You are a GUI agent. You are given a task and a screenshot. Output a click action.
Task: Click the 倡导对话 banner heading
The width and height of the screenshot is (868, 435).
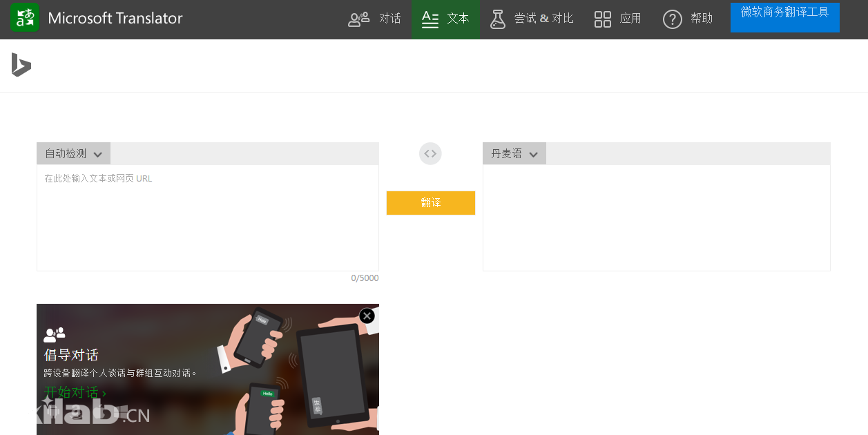pos(71,355)
